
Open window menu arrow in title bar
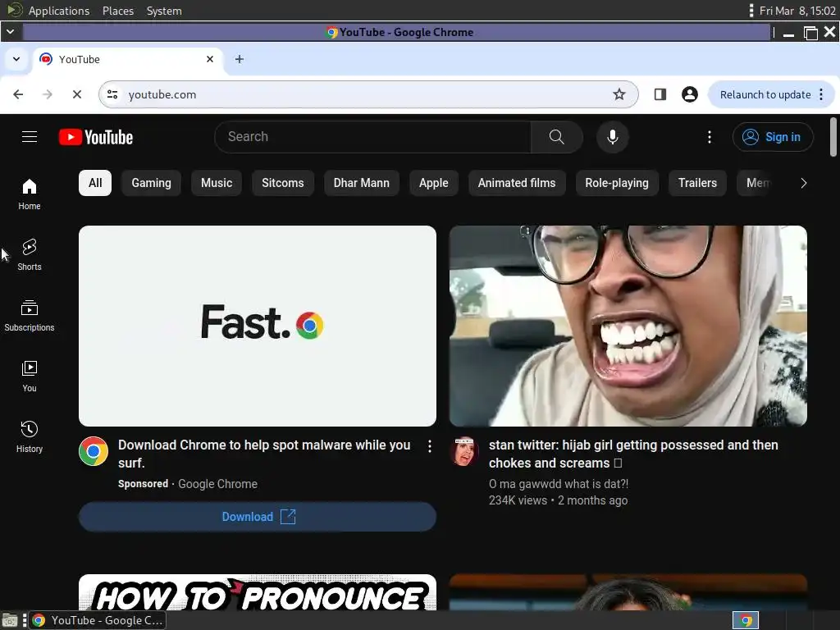(x=10, y=32)
